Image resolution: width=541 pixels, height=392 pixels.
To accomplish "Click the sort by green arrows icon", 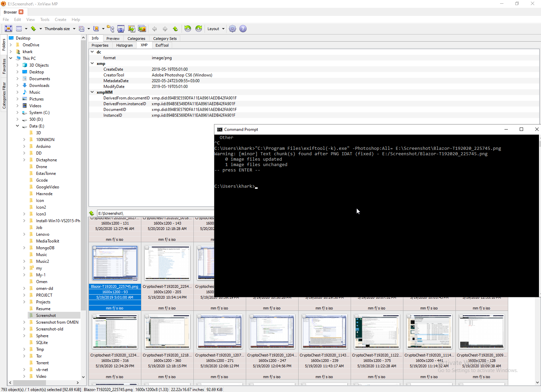I will (33, 29).
